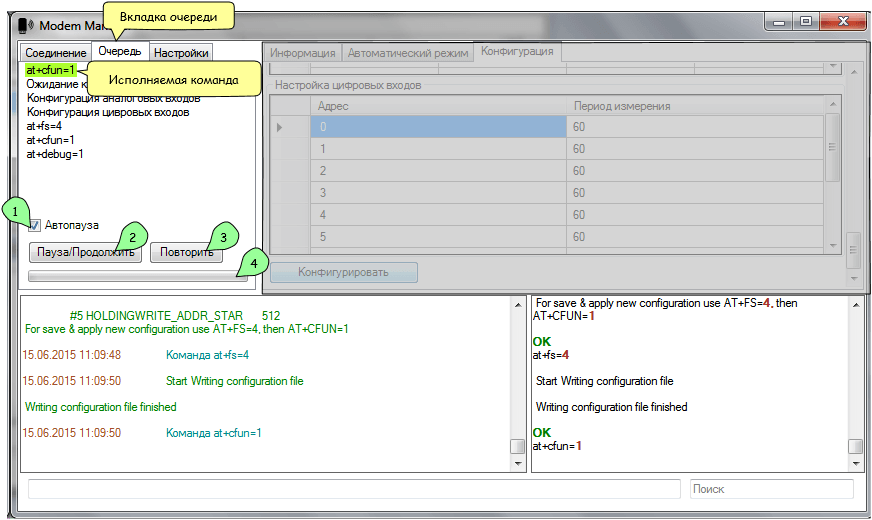Viewport: 872px width, 520px height.
Task: Click the queue progress bar
Action: 137,276
